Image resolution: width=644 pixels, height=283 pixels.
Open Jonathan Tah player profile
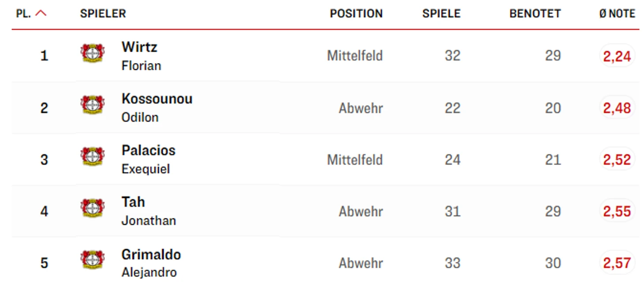[x=149, y=211]
